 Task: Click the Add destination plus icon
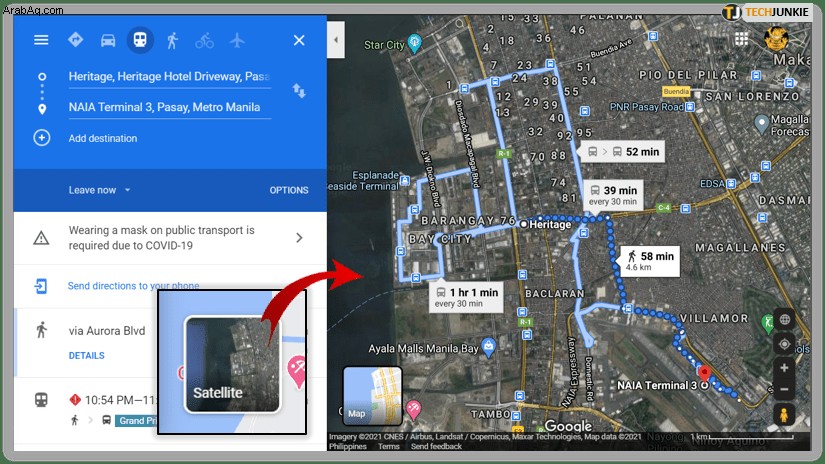pos(42,138)
